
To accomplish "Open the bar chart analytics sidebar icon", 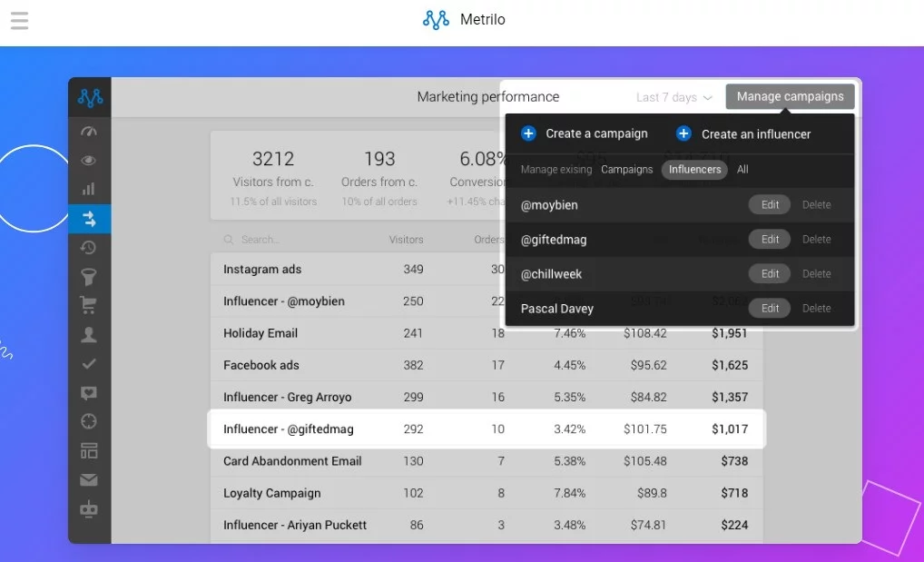I will [89, 189].
